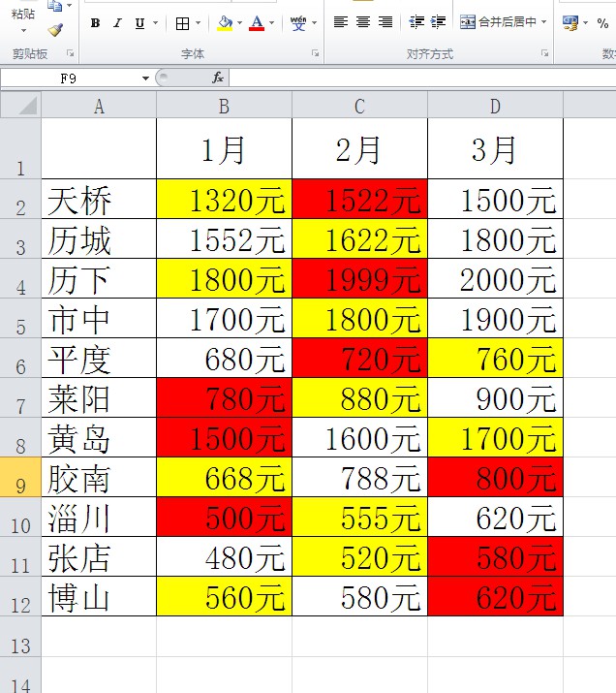Select cell 2月 header
Viewport: 616px width, 693px height.
359,148
